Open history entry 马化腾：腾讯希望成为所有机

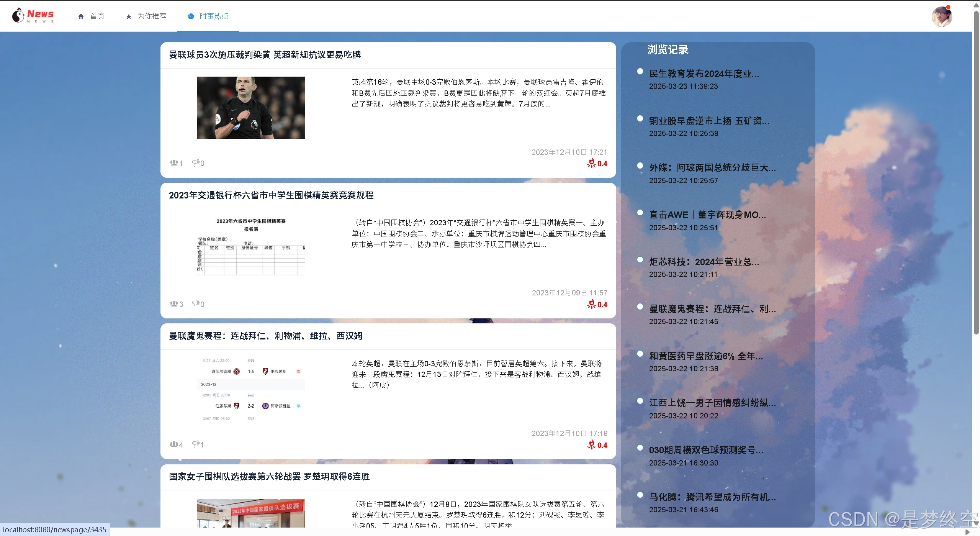712,497
